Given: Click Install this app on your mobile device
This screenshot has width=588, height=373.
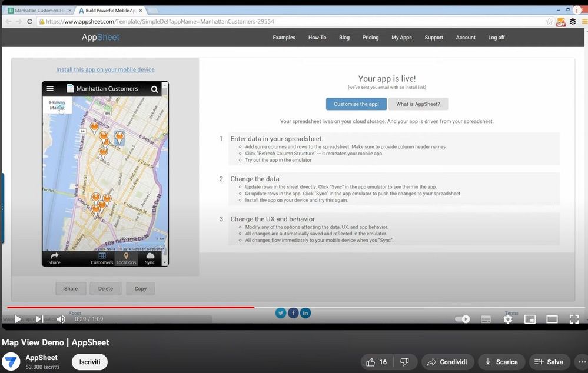Looking at the screenshot, I should 105,70.
